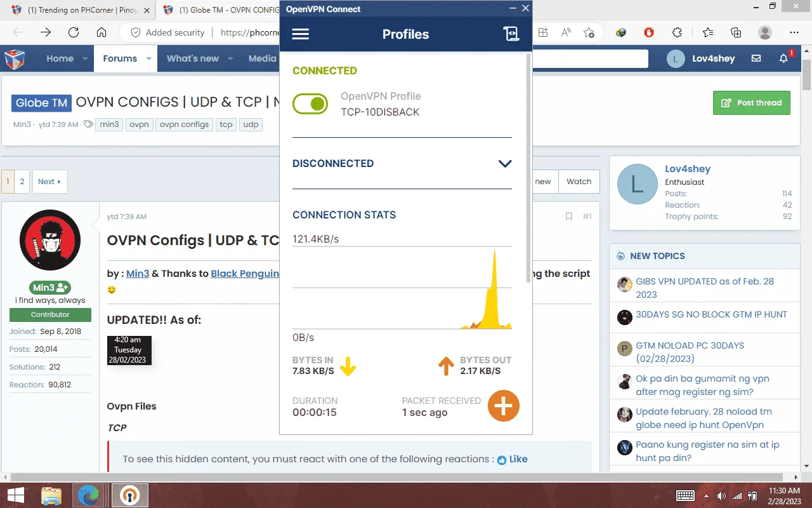812x508 pixels.
Task: Open the alerts bell icon
Action: 784,58
